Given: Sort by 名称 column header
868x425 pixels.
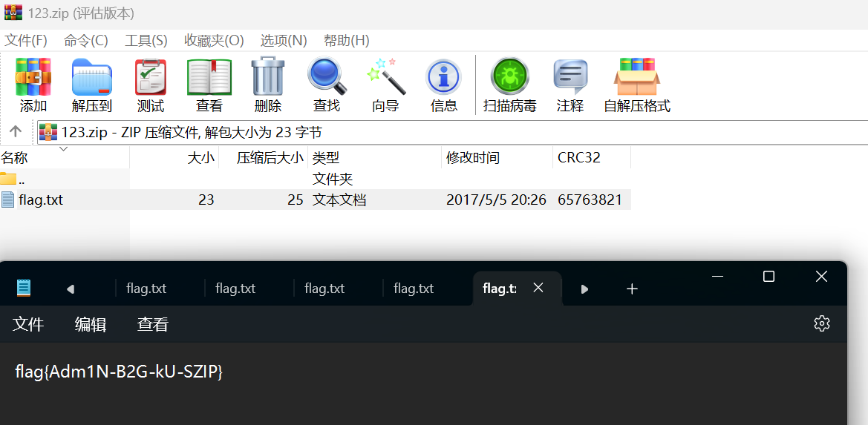Looking at the screenshot, I should tap(65, 157).
